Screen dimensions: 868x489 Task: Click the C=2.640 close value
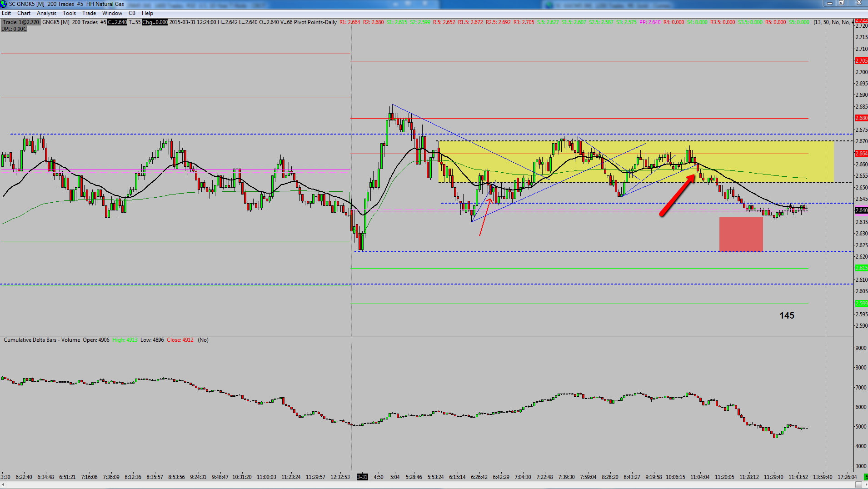tap(117, 22)
